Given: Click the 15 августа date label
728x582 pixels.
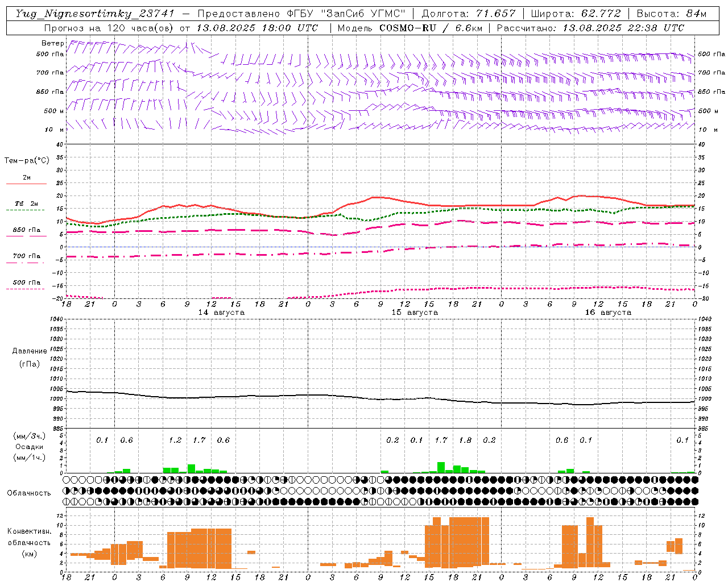Looking at the screenshot, I should coord(415,313).
